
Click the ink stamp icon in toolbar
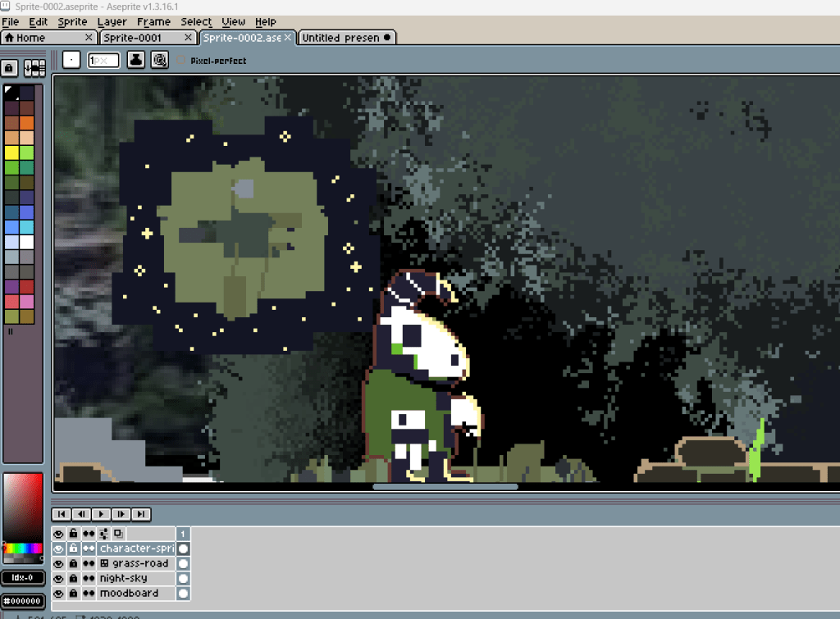[x=136, y=60]
